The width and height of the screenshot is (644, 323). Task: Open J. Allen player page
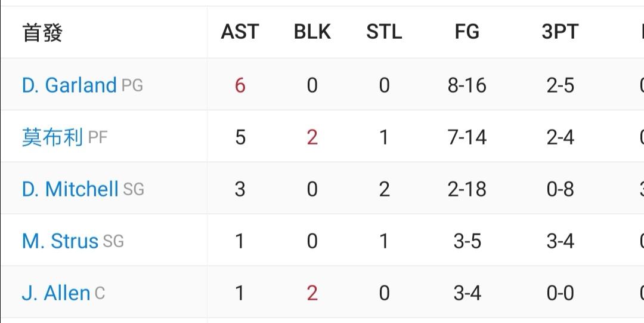(56, 293)
